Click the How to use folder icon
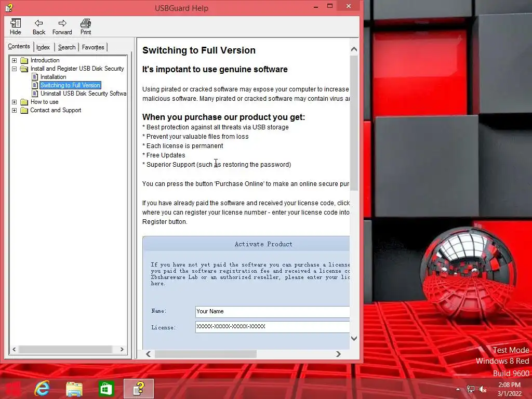The height and width of the screenshot is (399, 532). [24, 102]
